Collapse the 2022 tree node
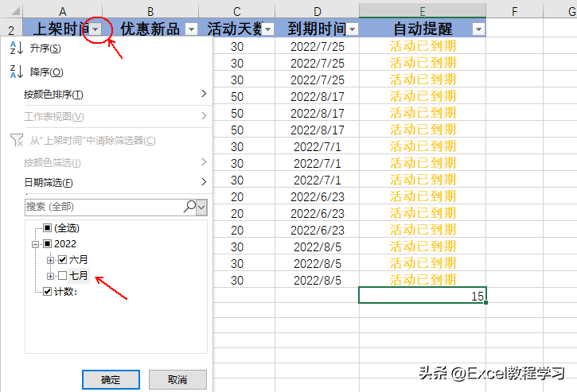The width and height of the screenshot is (577, 392). pyautogui.click(x=35, y=244)
